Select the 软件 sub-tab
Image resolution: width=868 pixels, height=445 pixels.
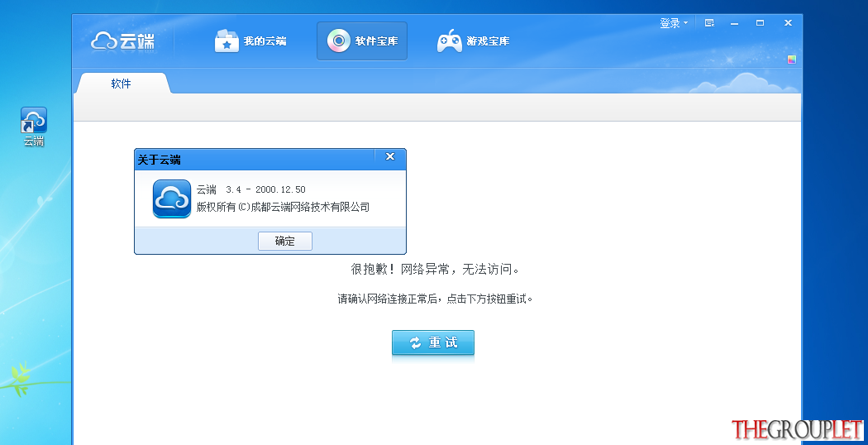click(122, 84)
